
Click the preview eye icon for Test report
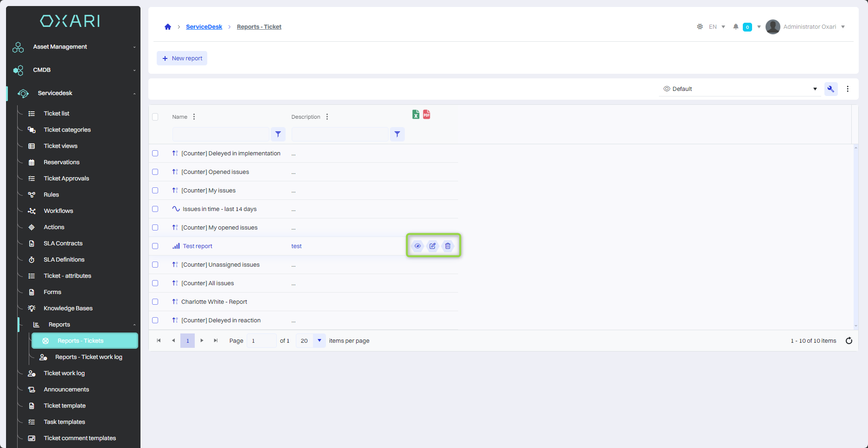click(x=417, y=246)
